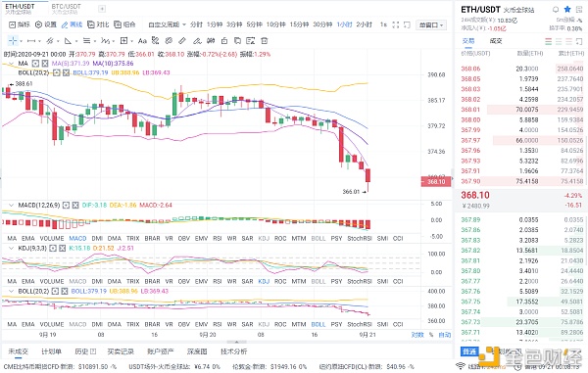
Task: Switch to the BTC/USDT tab
Action: pyautogui.click(x=67, y=9)
